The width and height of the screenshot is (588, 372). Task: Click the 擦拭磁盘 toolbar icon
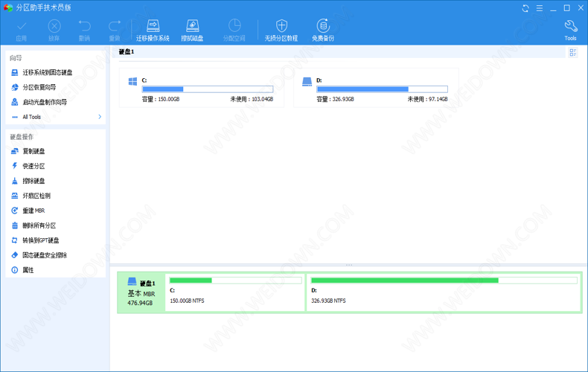tap(192, 30)
